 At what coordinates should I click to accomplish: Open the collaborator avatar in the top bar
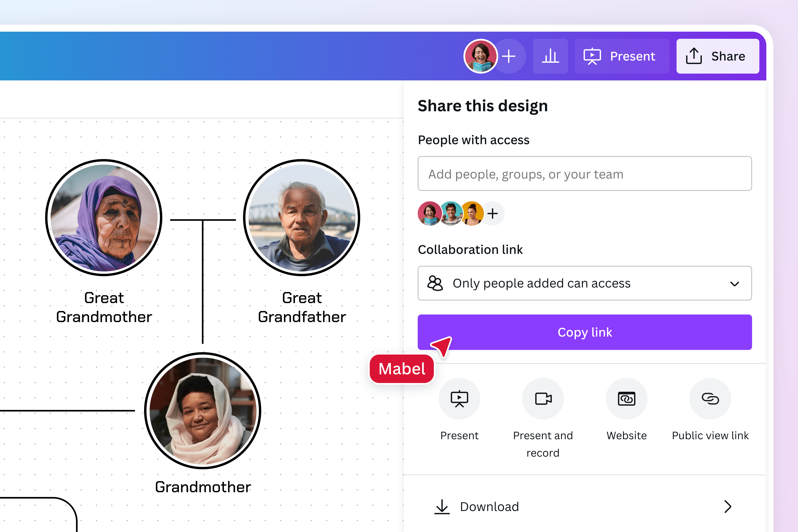coord(481,56)
